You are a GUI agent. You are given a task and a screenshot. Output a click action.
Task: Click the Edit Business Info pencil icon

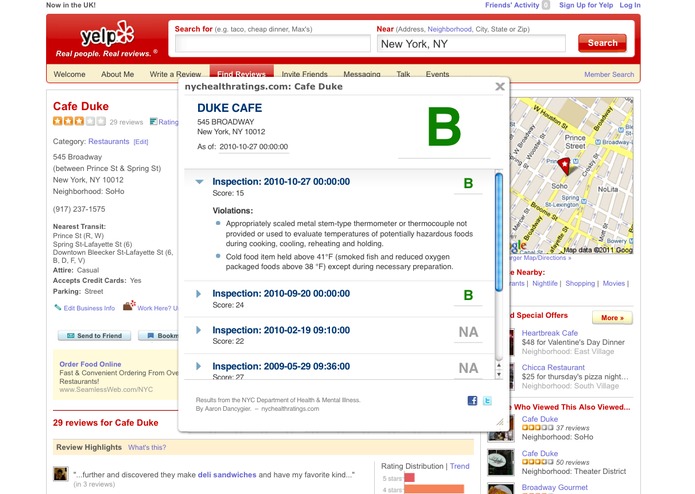point(58,307)
